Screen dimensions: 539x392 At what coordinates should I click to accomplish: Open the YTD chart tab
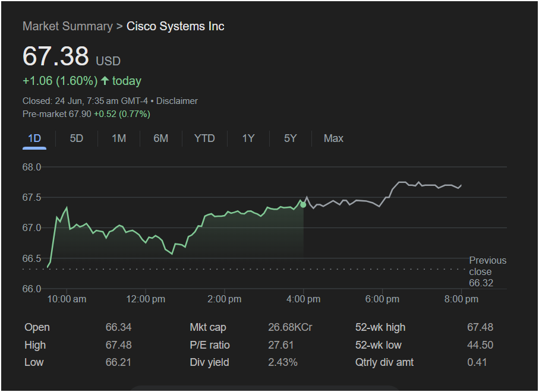pyautogui.click(x=204, y=138)
